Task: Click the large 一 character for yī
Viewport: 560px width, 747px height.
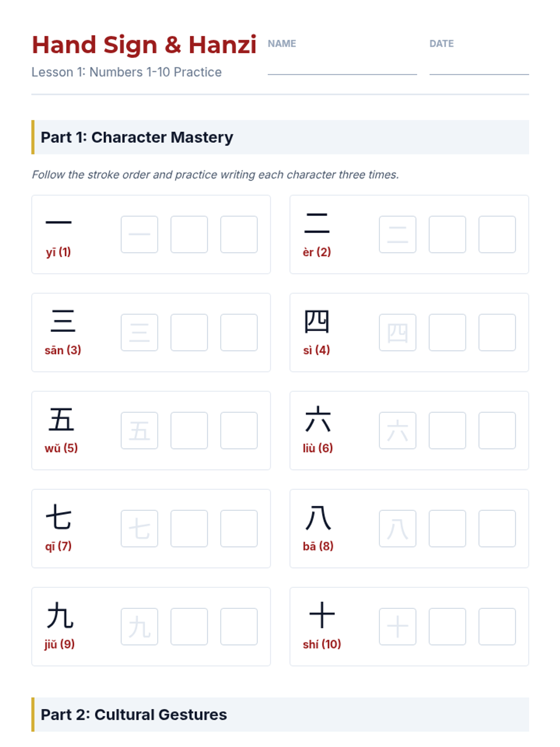Action: pyautogui.click(x=58, y=223)
